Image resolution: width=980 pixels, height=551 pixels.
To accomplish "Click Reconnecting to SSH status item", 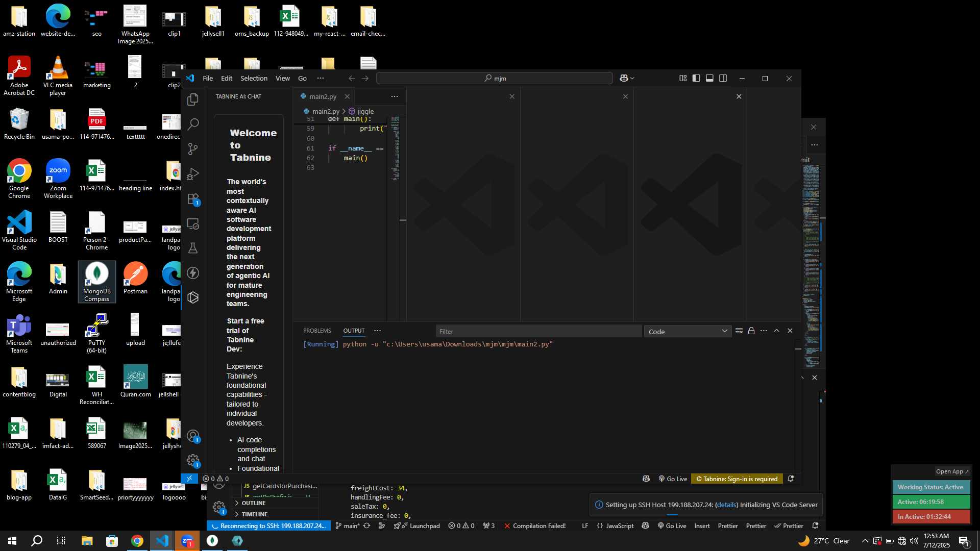I will [268, 525].
